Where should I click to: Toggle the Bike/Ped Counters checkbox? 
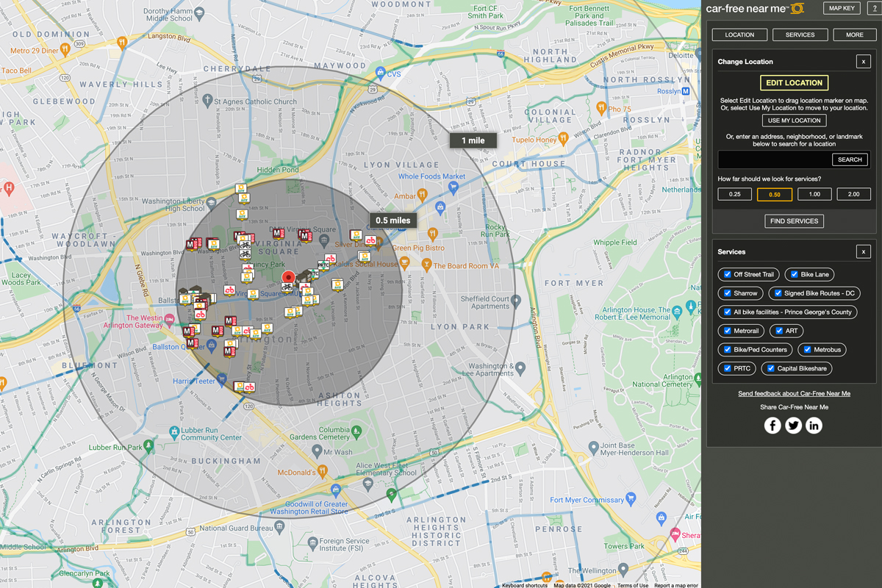pyautogui.click(x=728, y=350)
